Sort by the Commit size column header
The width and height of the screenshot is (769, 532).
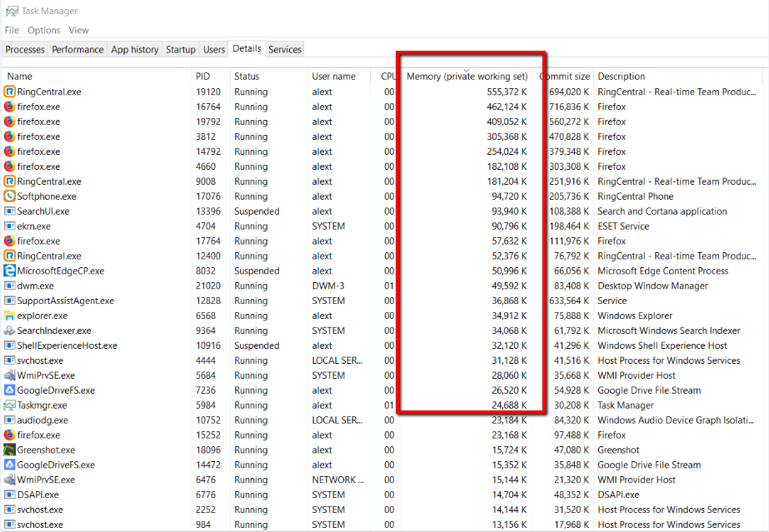(563, 77)
